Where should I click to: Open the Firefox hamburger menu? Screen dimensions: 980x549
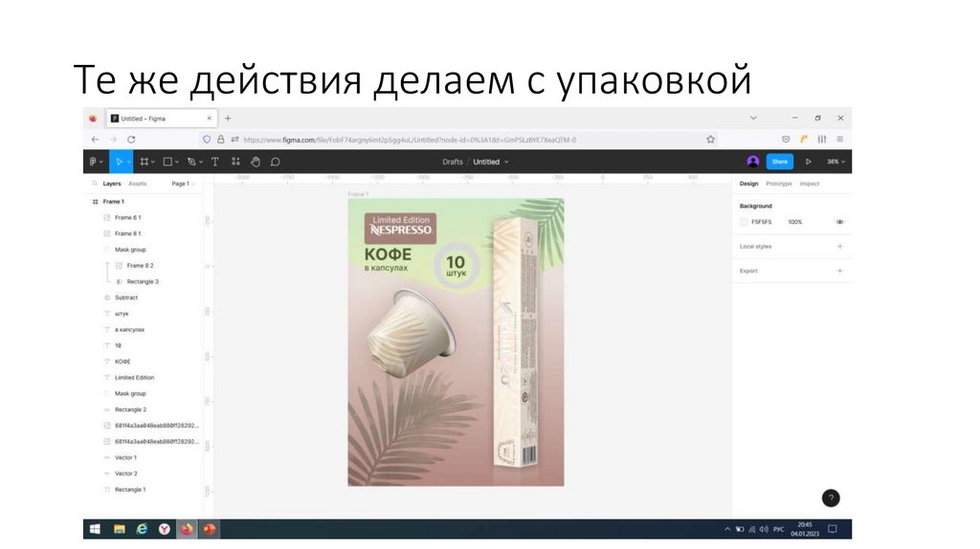840,140
